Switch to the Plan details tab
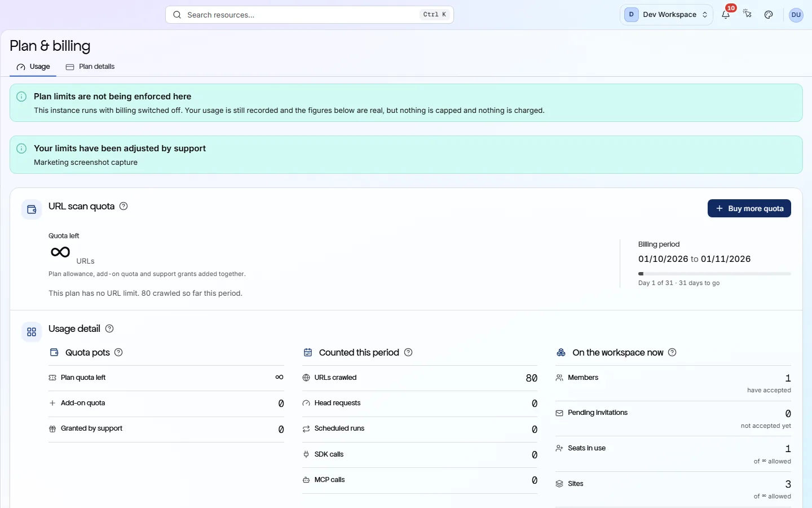This screenshot has height=508, width=812. click(x=90, y=67)
